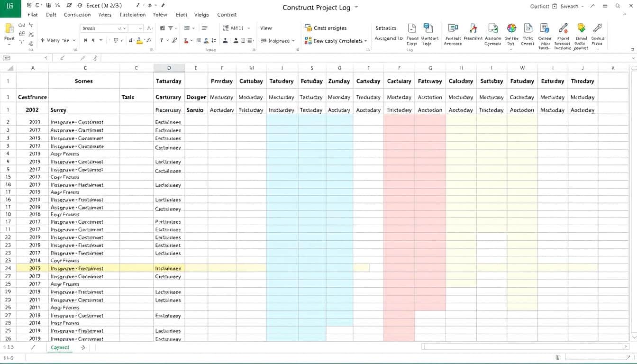Image resolution: width=637 pixels, height=364 pixels.
Task: Click the Cmpon Mou Tous icon
Action: click(545, 28)
